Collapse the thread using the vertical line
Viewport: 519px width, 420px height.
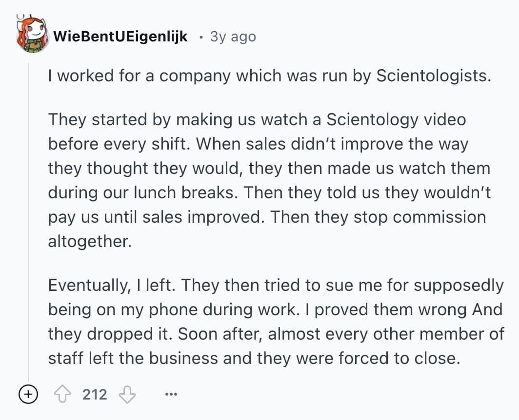click(x=29, y=219)
